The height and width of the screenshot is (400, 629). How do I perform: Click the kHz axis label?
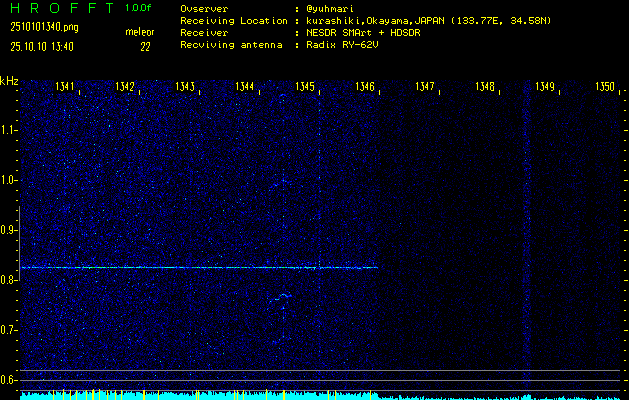click(10, 80)
